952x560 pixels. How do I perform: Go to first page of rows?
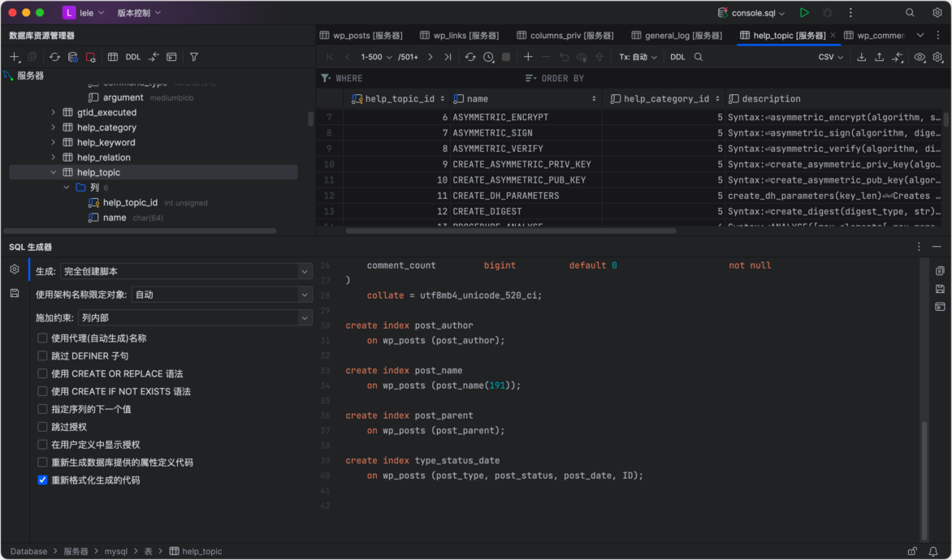(330, 57)
